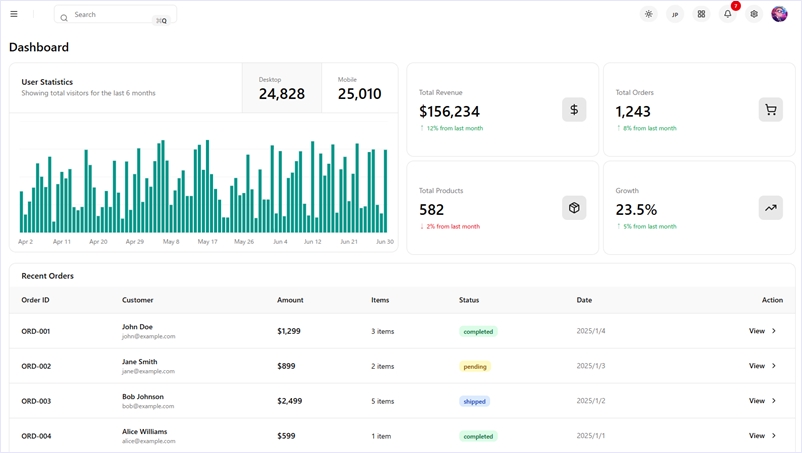Click the pending status badge for ORD-002
Screen dimensions: 802x453
point(475,366)
